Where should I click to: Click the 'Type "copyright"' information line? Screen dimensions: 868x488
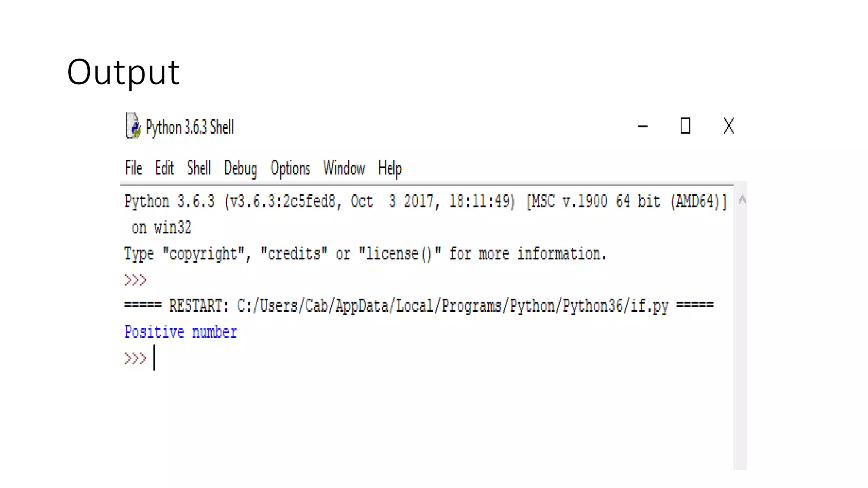point(365,254)
